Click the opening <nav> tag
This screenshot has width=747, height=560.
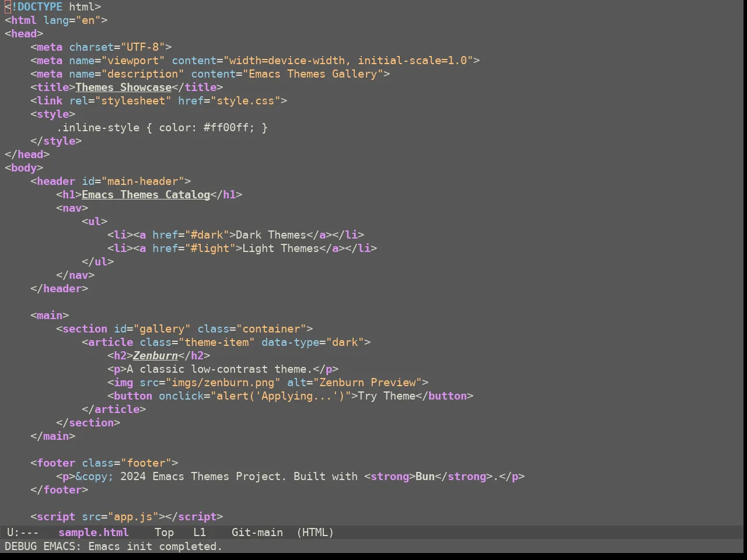pyautogui.click(x=72, y=208)
